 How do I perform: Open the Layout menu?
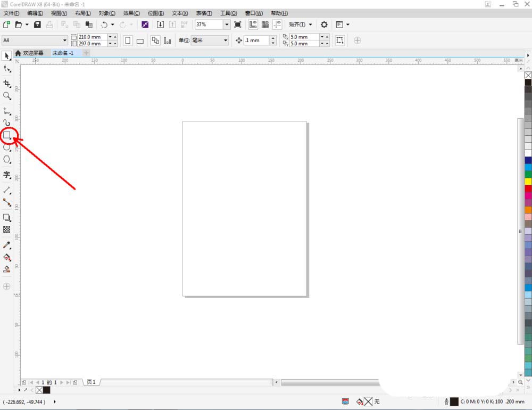[83, 13]
